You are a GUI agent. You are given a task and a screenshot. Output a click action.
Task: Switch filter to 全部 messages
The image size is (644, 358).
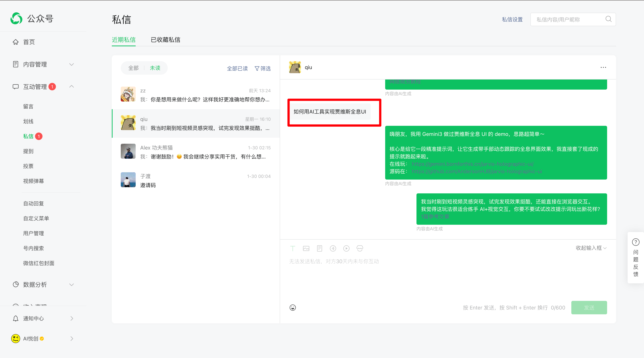(133, 68)
